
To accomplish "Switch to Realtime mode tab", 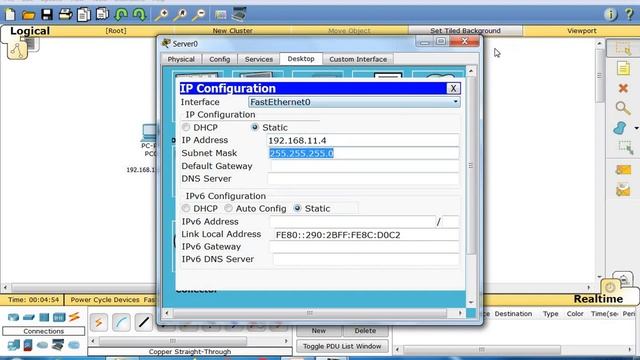I will [598, 299].
